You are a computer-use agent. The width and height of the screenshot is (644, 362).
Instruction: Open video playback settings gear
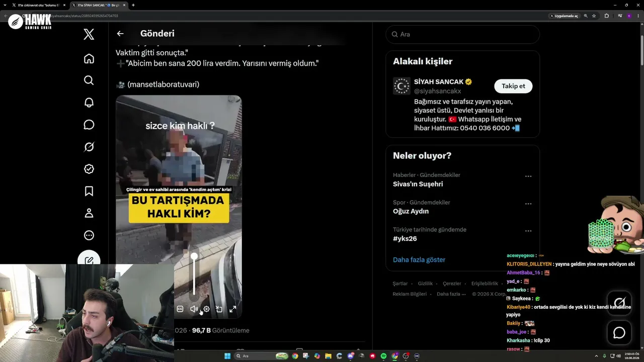(206, 309)
